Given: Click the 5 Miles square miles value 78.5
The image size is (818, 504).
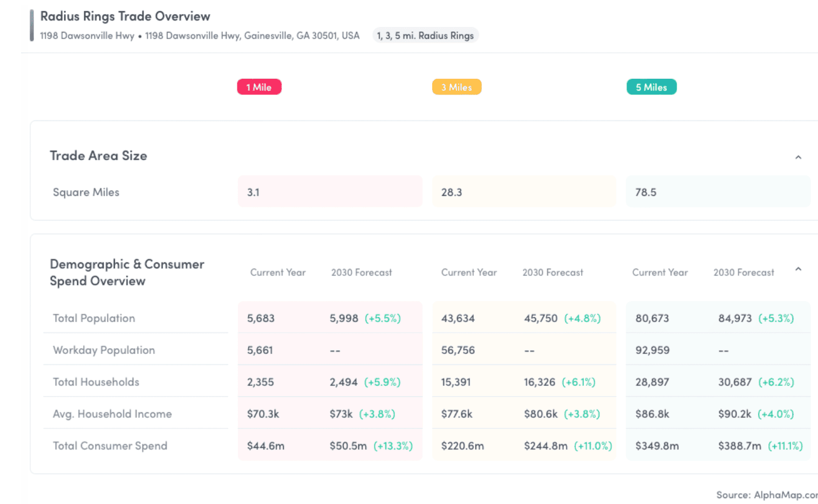Looking at the screenshot, I should pyautogui.click(x=645, y=192).
